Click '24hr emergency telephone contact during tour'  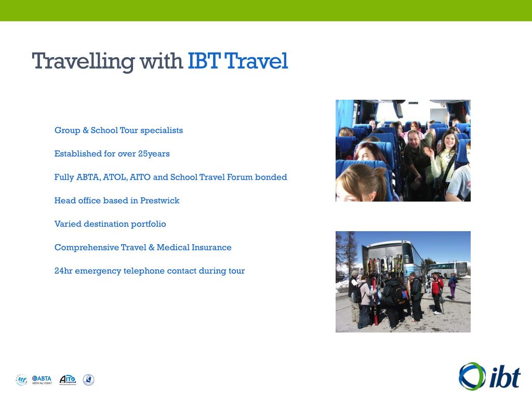pyautogui.click(x=150, y=271)
